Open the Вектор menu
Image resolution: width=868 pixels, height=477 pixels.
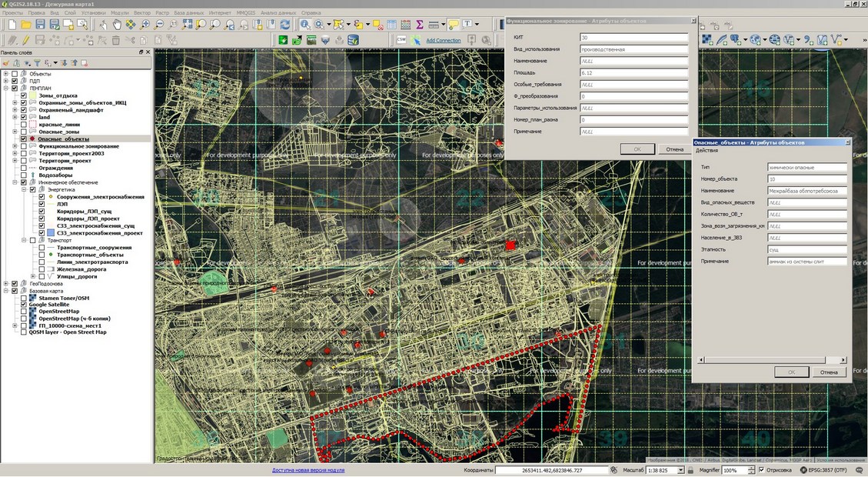(x=142, y=13)
